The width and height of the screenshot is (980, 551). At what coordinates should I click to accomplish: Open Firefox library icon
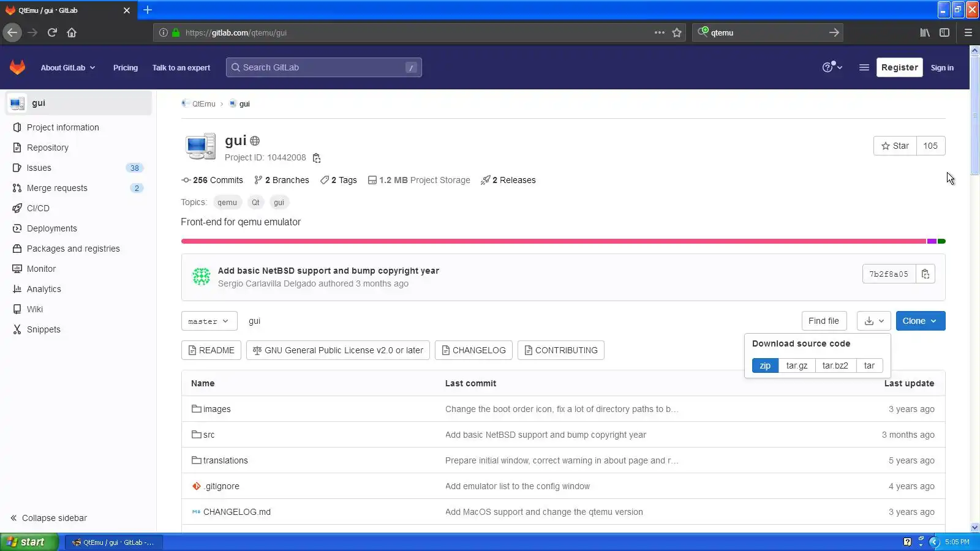coord(925,32)
